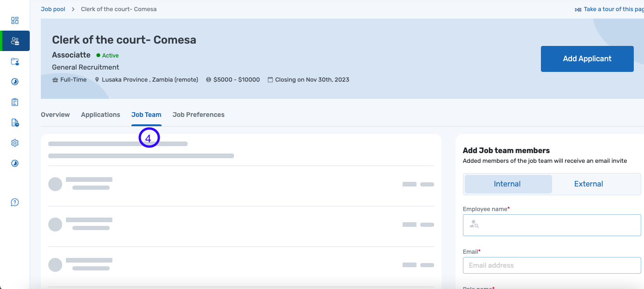Open the document with clock icon

[15, 122]
